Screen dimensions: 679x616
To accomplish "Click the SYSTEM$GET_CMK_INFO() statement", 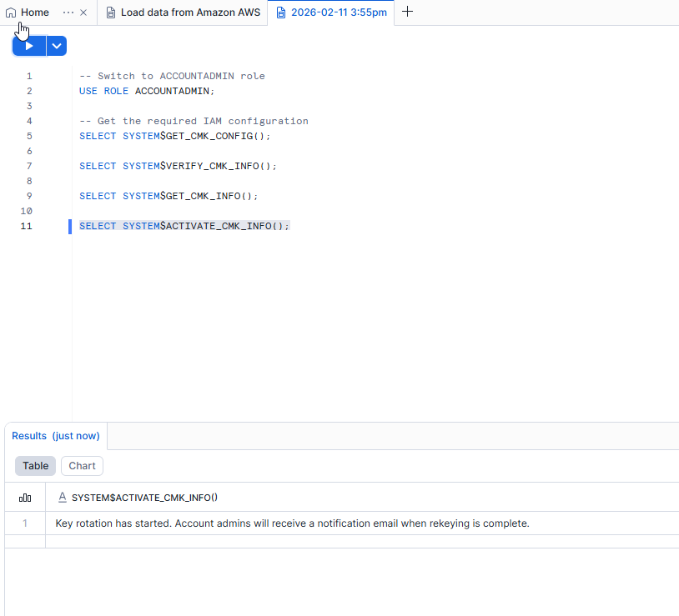I will click(168, 196).
